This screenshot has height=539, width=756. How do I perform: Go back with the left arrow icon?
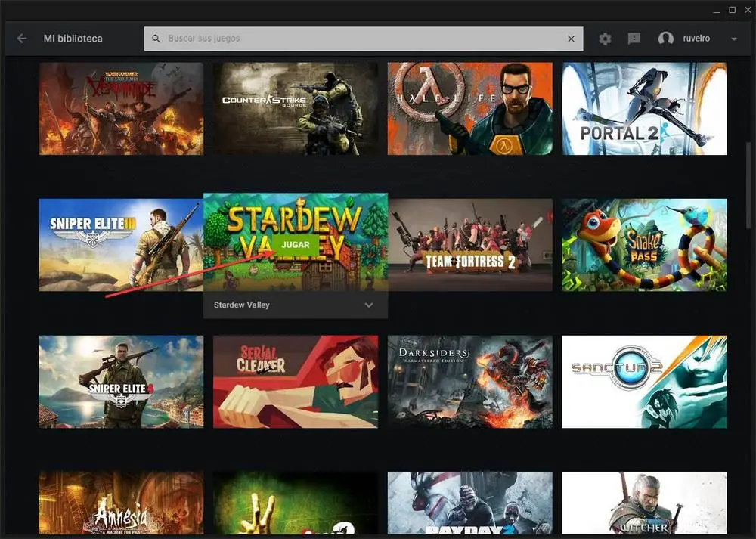(x=22, y=38)
